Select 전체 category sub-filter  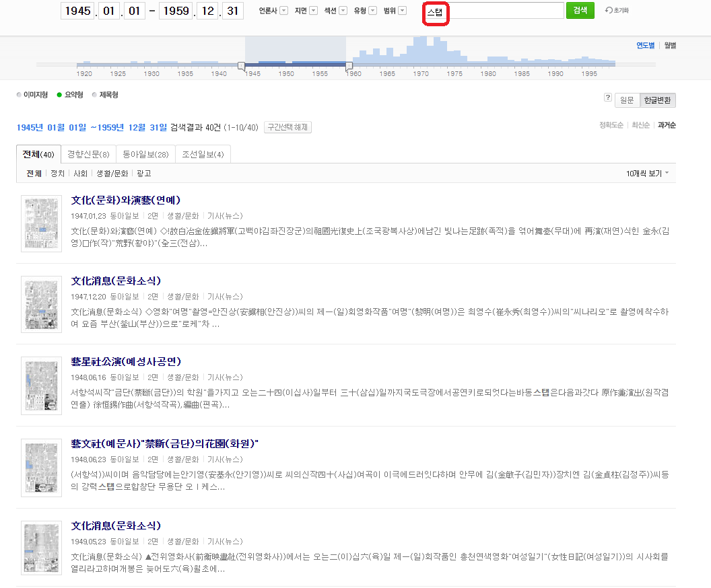point(34,174)
